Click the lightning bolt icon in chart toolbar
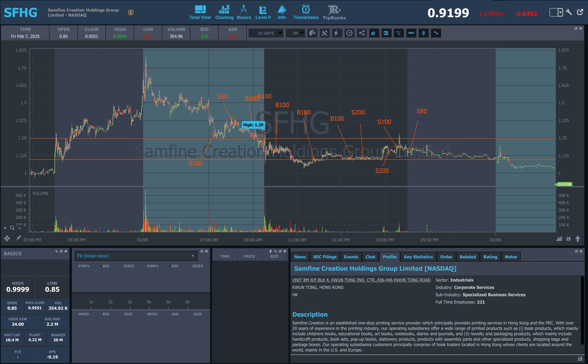Viewport: 588px width, 364px height. point(337,33)
